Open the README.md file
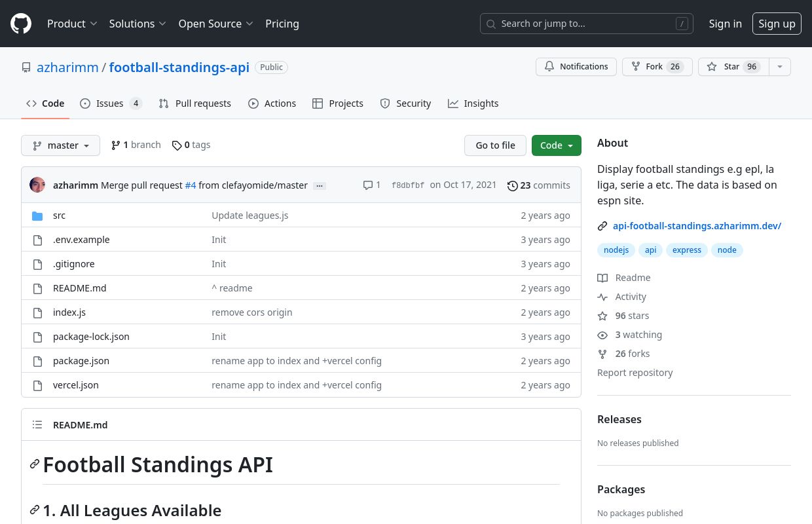 79,288
